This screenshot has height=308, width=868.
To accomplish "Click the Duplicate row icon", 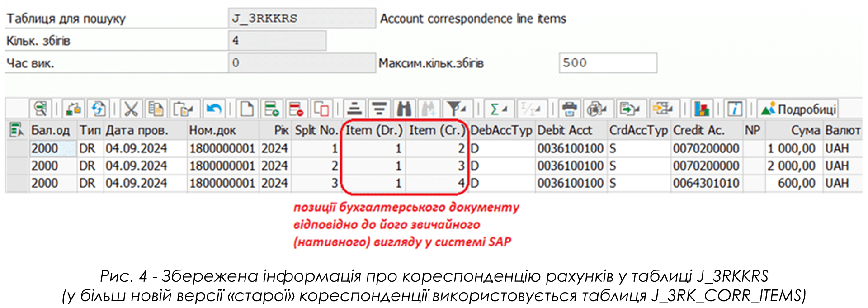I will pyautogui.click(x=321, y=109).
